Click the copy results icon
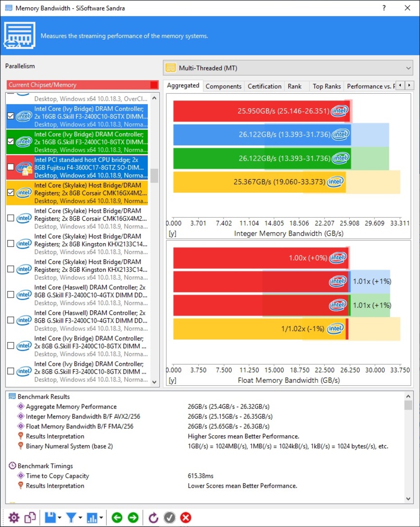Screen dimensions: 420x527 tap(30, 518)
